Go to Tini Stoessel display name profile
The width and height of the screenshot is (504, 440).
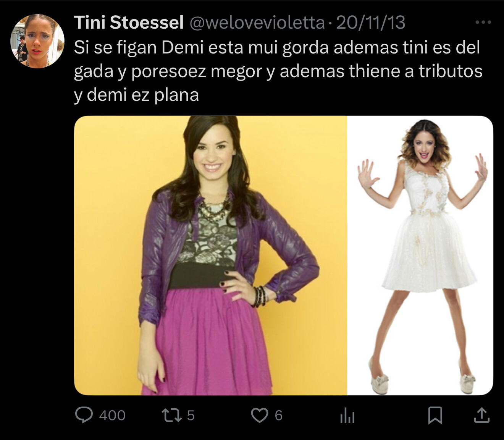tap(129, 23)
